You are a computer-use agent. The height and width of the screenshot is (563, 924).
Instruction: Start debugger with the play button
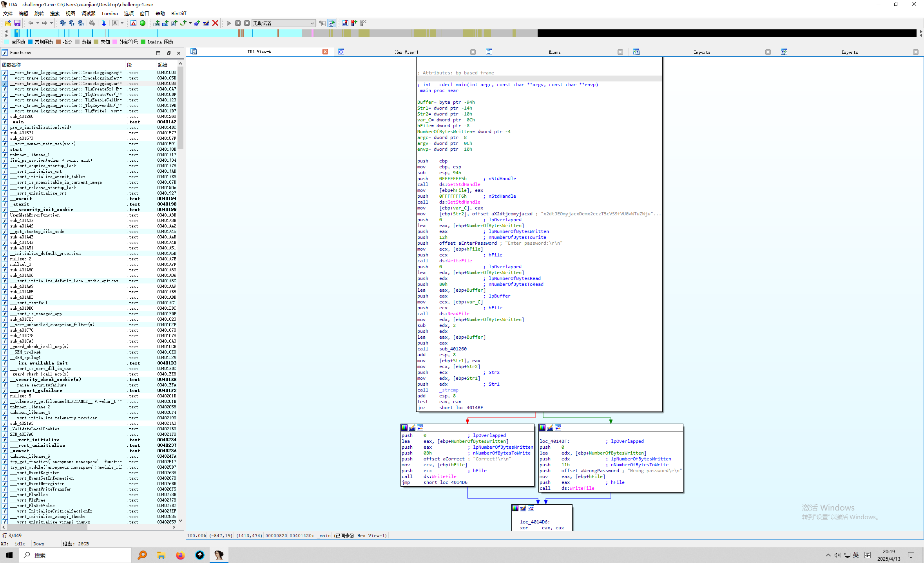(x=229, y=23)
